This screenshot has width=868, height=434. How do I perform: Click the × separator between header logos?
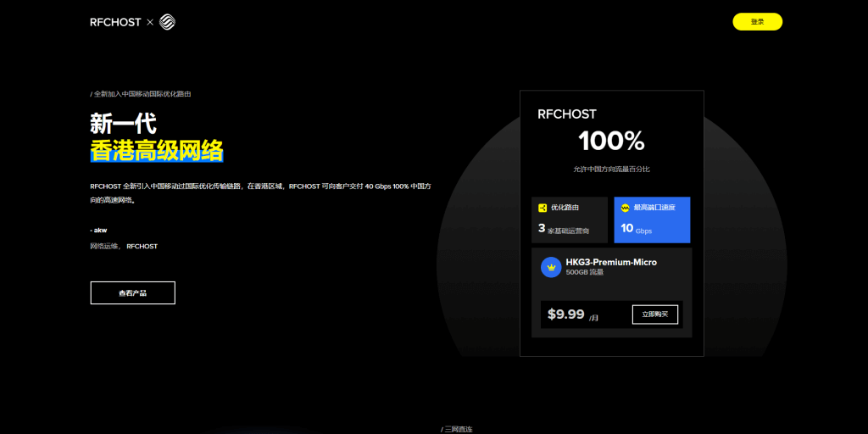click(x=150, y=22)
